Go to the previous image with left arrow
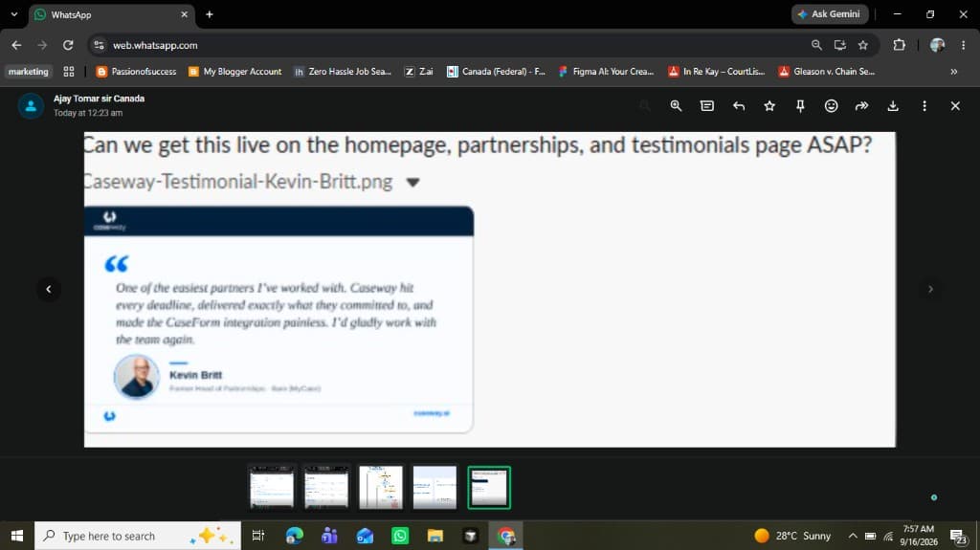The width and height of the screenshot is (980, 550). [49, 289]
